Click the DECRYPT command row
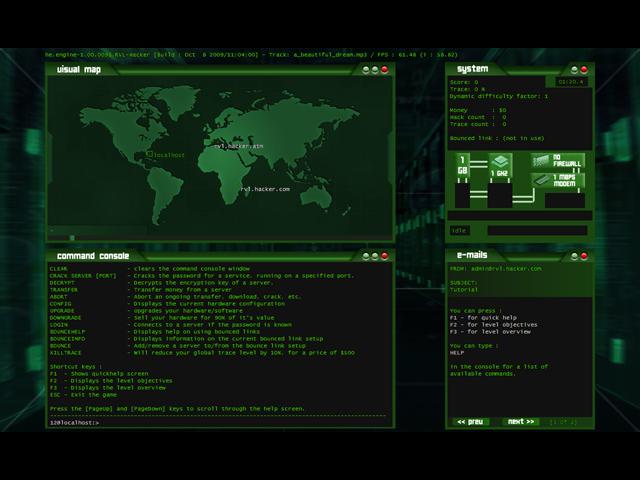This screenshot has width=640, height=480. coord(162,282)
